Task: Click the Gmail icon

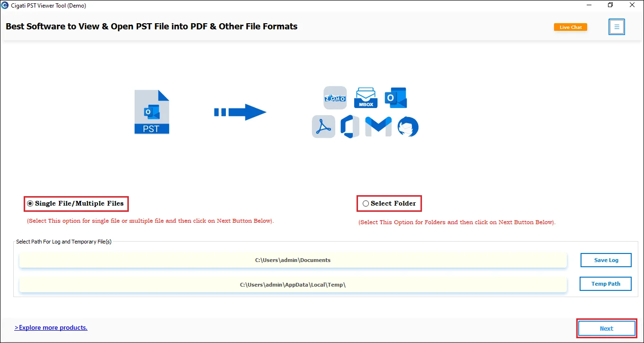Action: pos(378,126)
